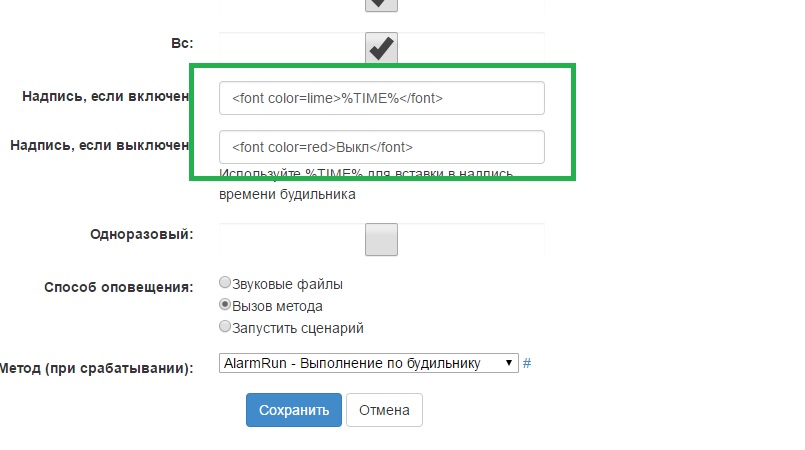Select the Звуковые файлы radio option
805x450 pixels.
[225, 283]
